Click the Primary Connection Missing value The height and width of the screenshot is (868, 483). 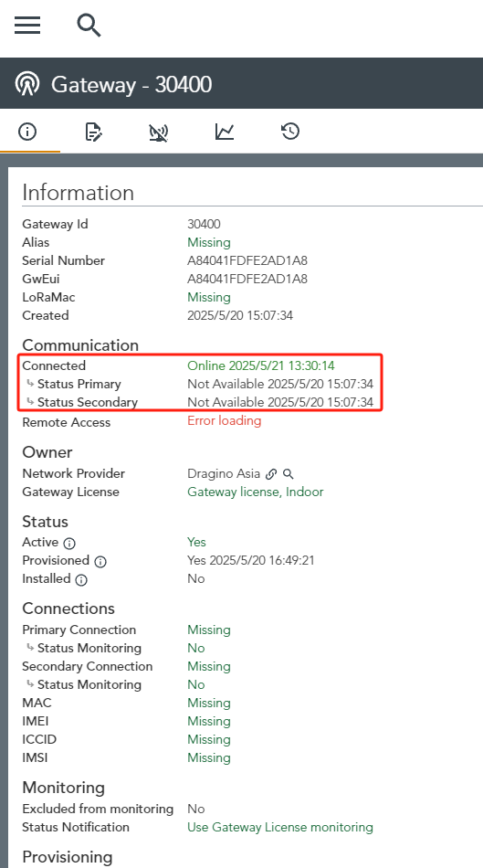pos(209,630)
